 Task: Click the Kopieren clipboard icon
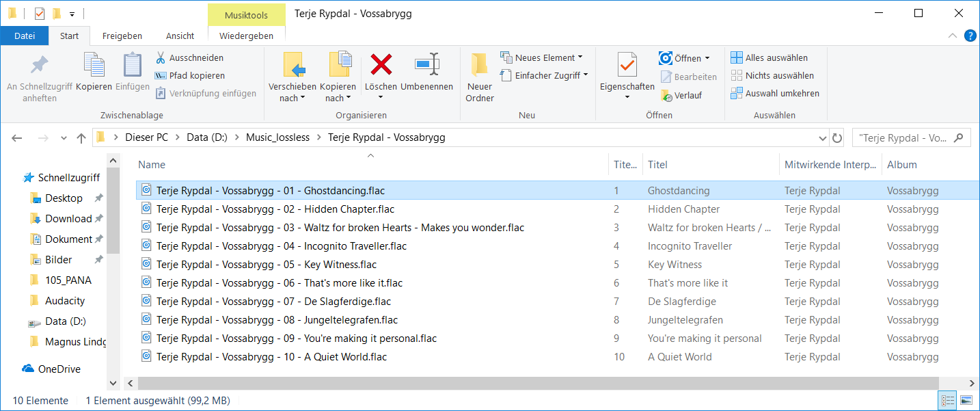[94, 65]
